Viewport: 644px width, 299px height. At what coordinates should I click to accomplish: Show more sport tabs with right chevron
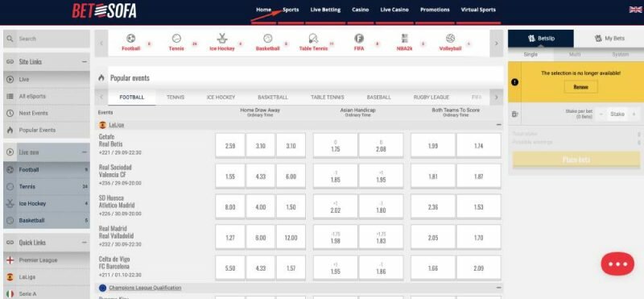tap(497, 98)
